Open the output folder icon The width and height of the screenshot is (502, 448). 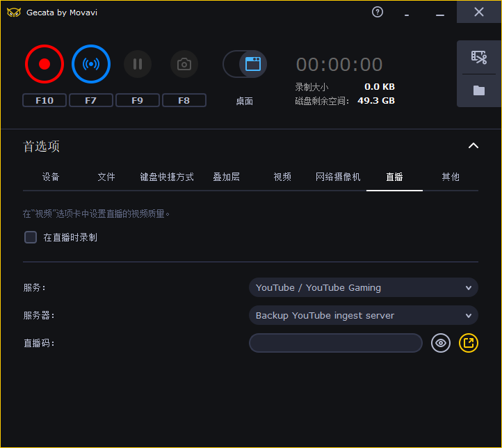(479, 90)
